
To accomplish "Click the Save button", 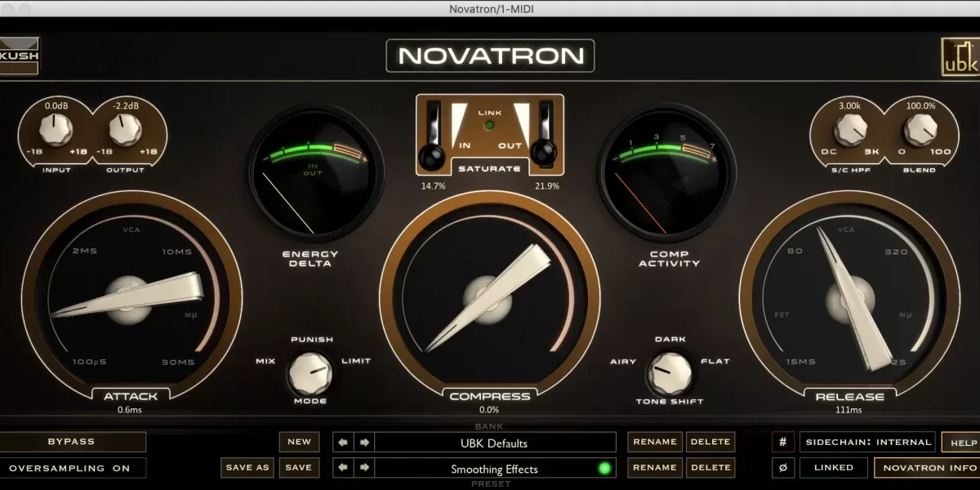I will (299, 468).
